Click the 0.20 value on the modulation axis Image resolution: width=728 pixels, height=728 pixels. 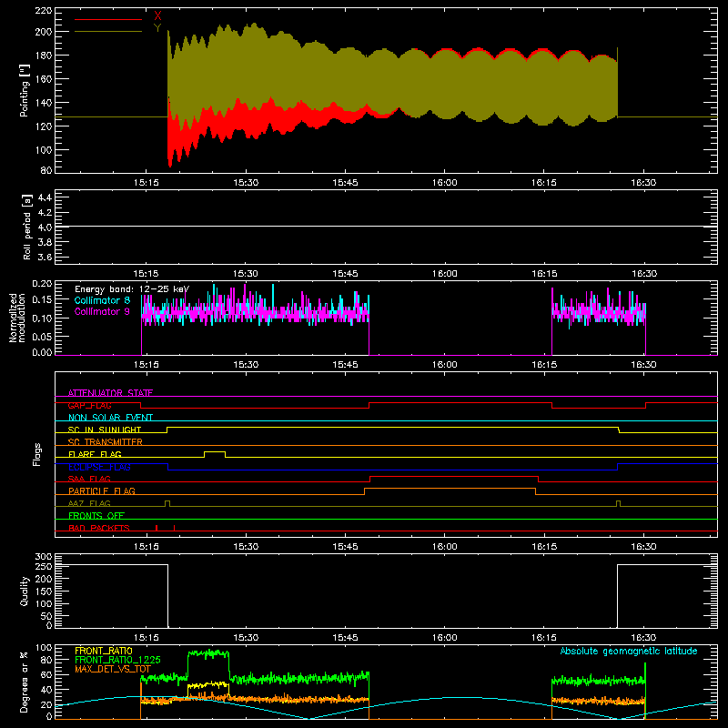42,284
